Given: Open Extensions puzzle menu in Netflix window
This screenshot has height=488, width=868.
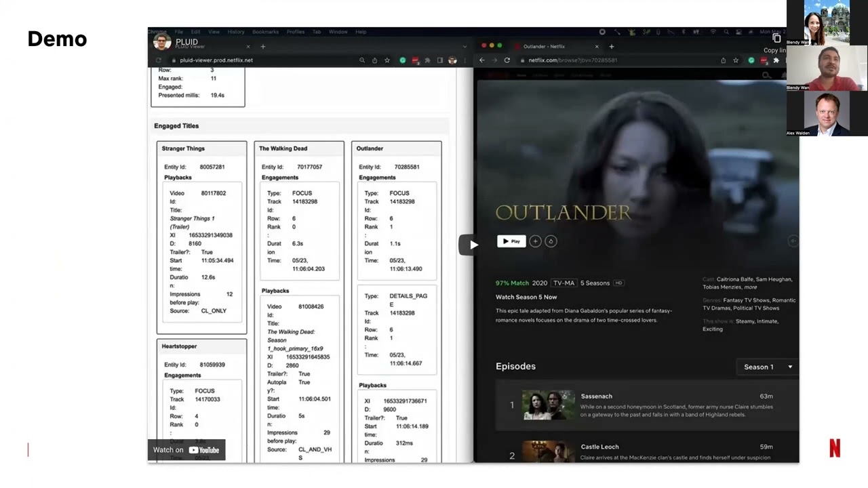Looking at the screenshot, I should click(x=776, y=60).
